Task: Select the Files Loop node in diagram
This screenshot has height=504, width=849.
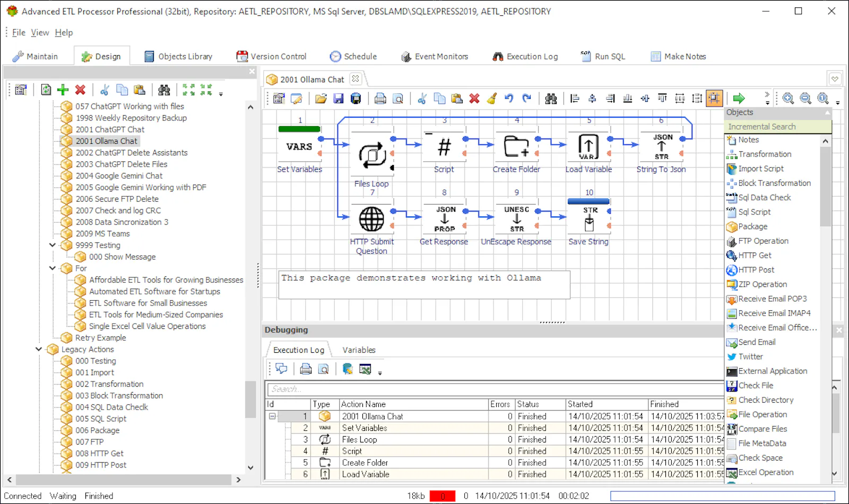Action: [372, 155]
